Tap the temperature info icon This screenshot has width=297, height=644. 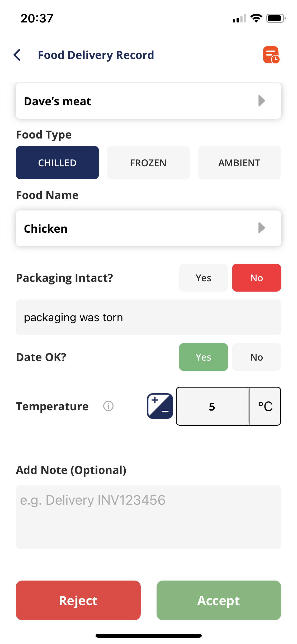108,406
